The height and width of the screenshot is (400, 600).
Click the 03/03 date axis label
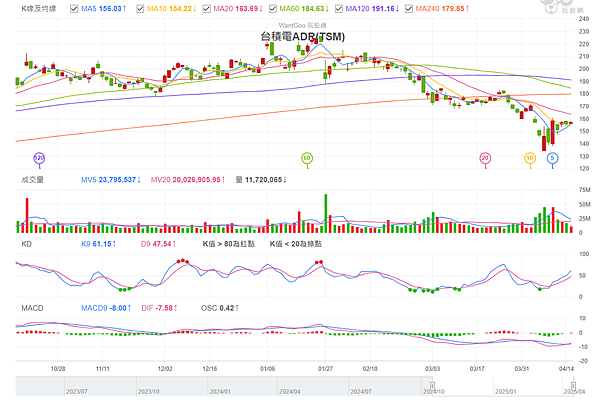coord(432,369)
